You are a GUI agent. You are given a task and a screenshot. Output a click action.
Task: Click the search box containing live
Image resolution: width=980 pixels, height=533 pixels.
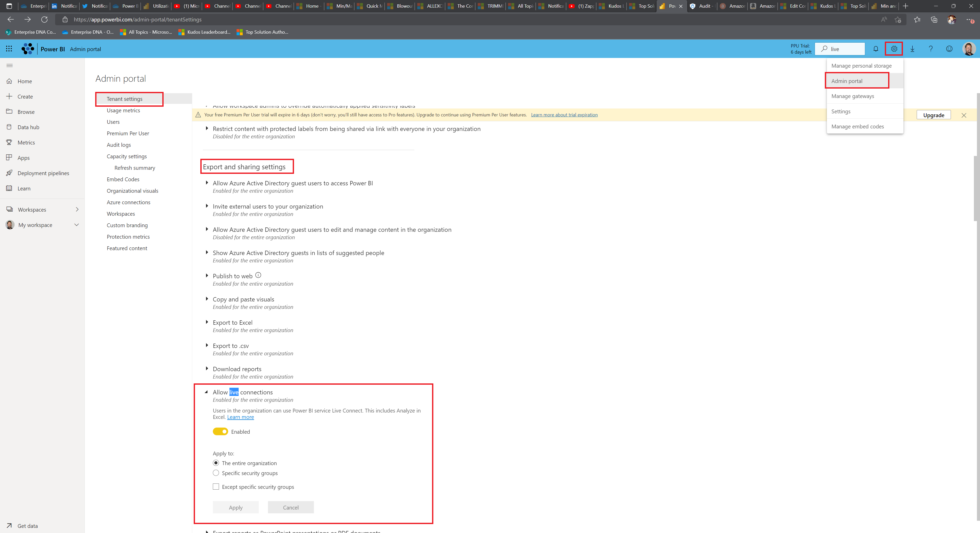[840, 49]
